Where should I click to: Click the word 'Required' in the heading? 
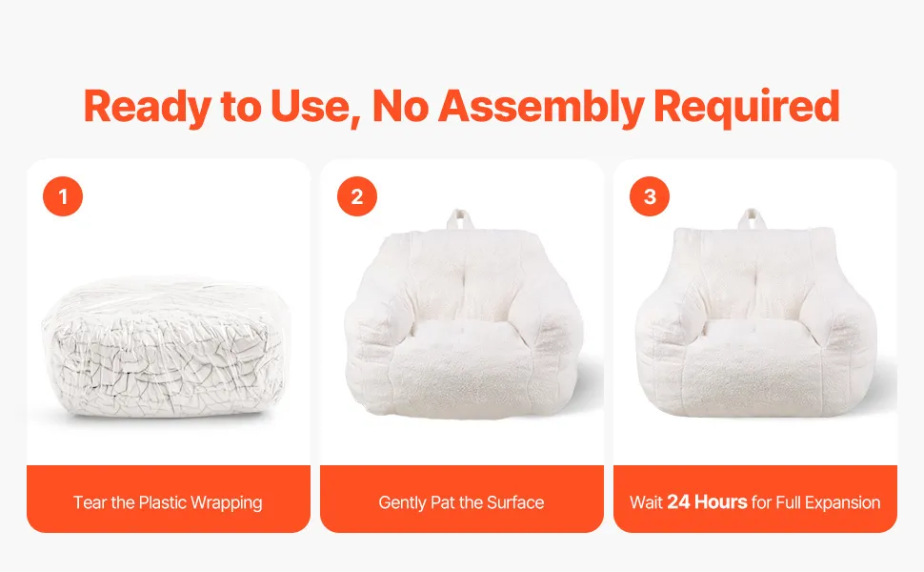coord(747,106)
